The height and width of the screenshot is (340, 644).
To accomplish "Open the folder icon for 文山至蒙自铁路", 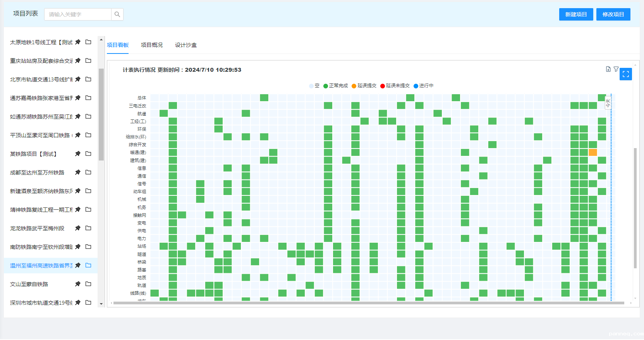I will pos(88,284).
